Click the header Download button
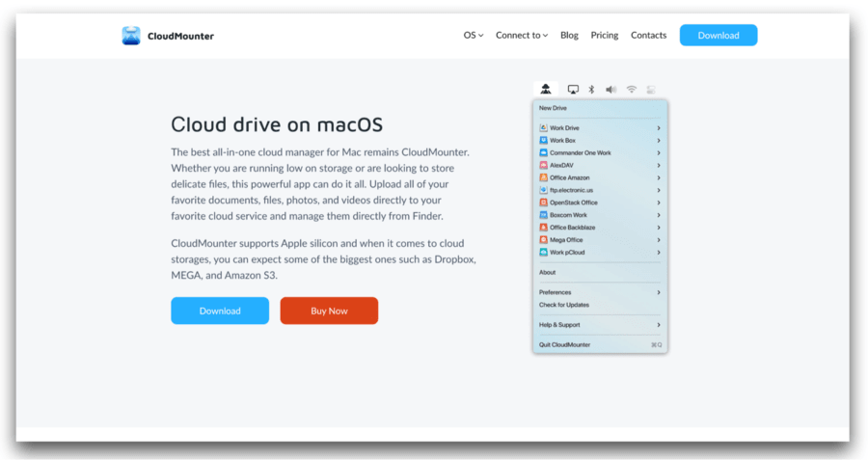Screen dimensions: 868x460 point(719,35)
